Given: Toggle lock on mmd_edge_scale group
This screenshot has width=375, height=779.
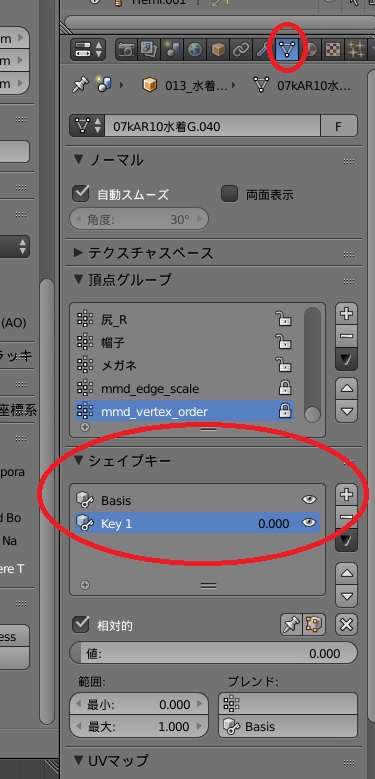Looking at the screenshot, I should tap(285, 388).
